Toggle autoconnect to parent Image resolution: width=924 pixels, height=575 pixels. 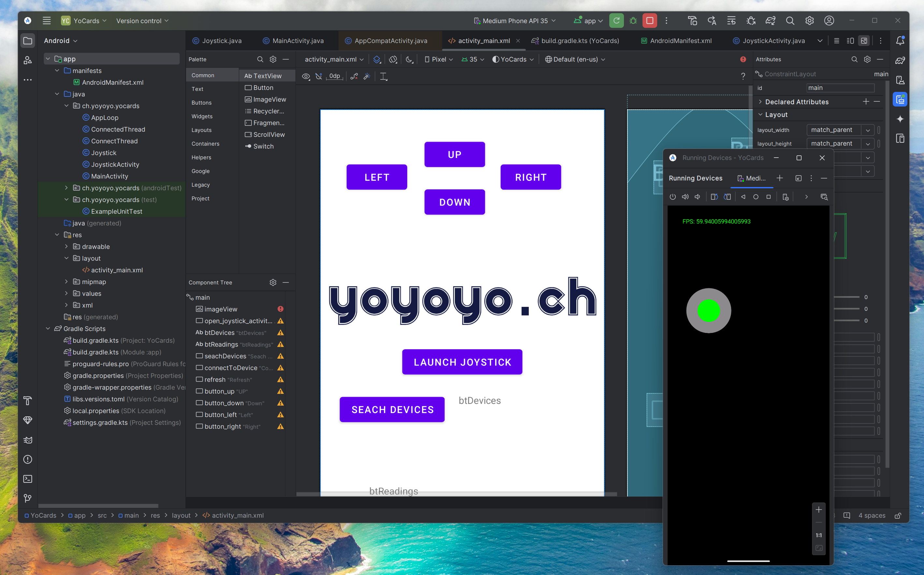click(319, 77)
